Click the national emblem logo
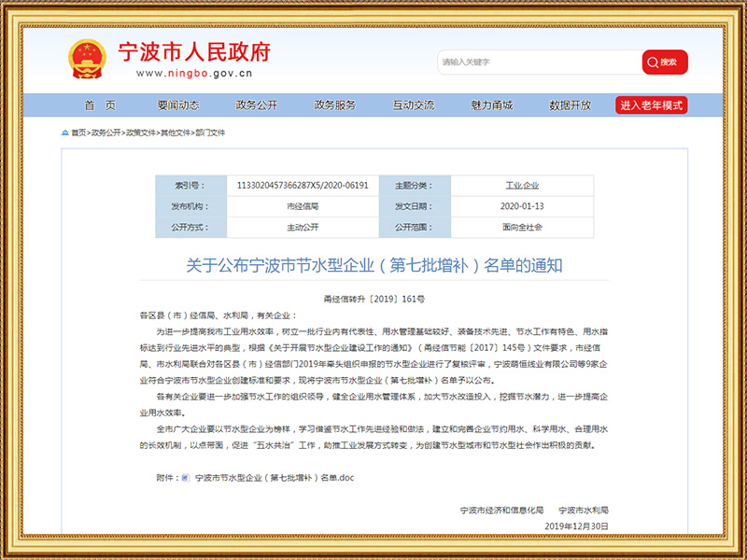Image resolution: width=747 pixels, height=560 pixels. tap(87, 59)
